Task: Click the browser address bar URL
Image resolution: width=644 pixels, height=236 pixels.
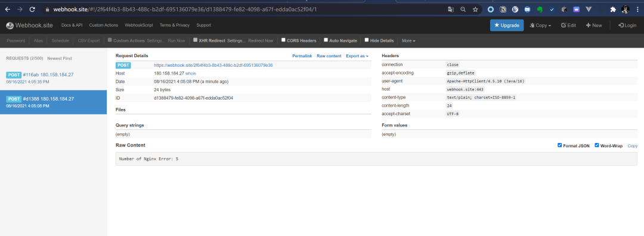Action: (185, 9)
